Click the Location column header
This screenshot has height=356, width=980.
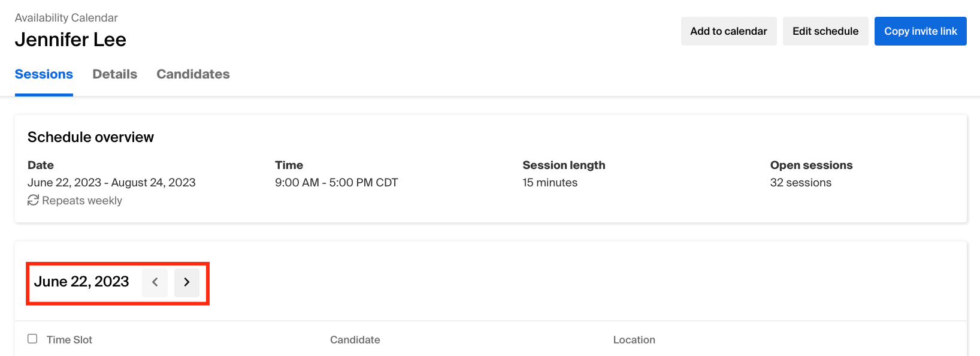point(634,340)
